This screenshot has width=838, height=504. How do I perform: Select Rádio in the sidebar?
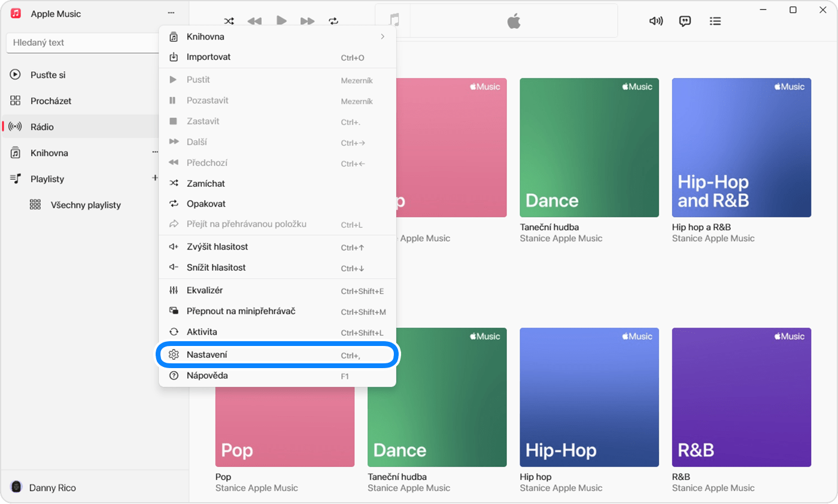pyautogui.click(x=80, y=127)
